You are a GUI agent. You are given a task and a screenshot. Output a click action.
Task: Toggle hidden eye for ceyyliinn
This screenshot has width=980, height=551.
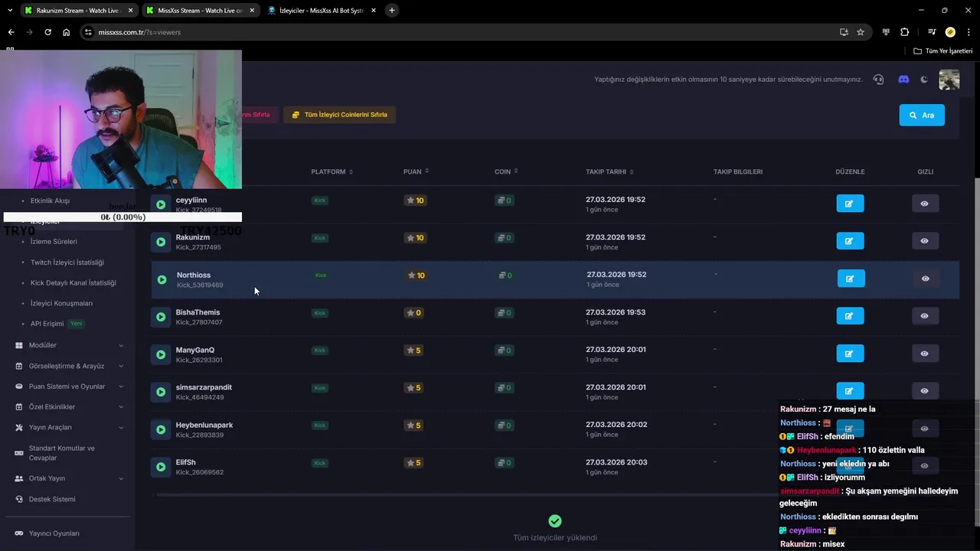coord(925,204)
